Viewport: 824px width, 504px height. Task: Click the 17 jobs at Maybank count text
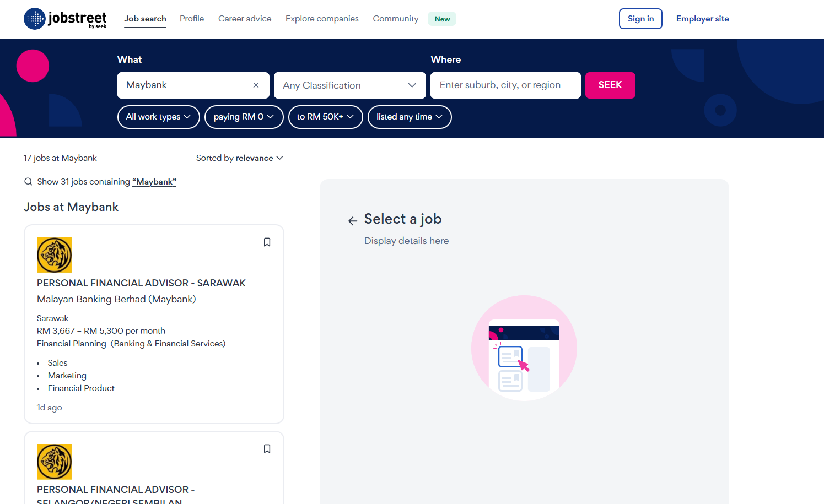click(x=60, y=158)
